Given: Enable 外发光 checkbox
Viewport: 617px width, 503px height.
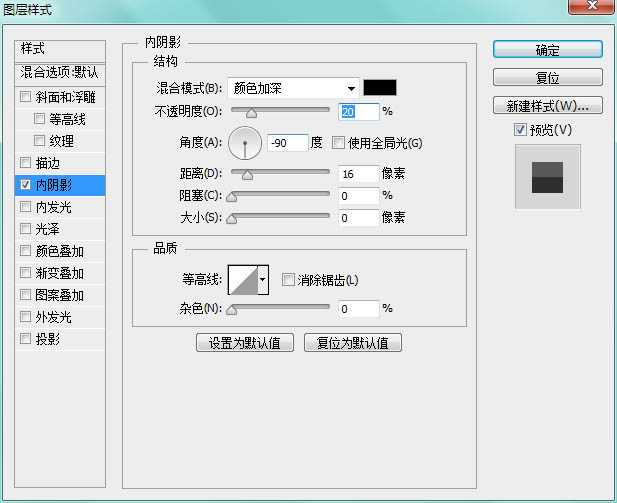Looking at the screenshot, I should (x=26, y=316).
